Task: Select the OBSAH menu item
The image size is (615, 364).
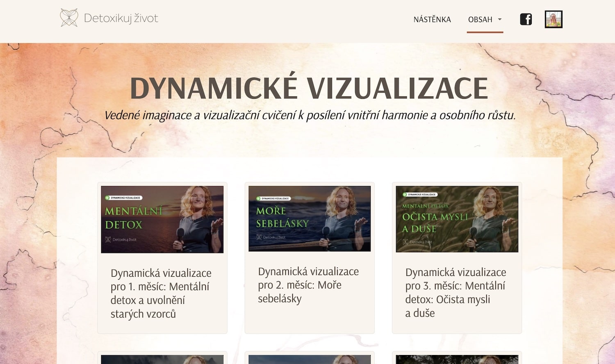Action: [x=480, y=19]
